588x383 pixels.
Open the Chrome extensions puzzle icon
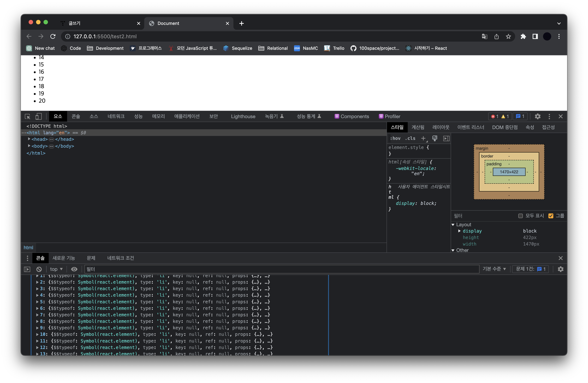[523, 37]
